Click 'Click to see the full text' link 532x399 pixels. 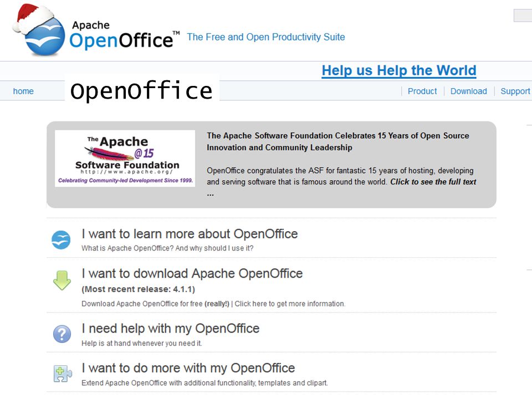[x=433, y=182]
